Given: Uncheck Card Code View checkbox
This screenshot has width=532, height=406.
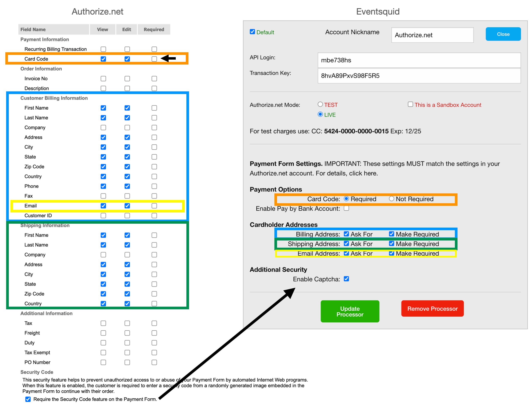Looking at the screenshot, I should click(103, 59).
